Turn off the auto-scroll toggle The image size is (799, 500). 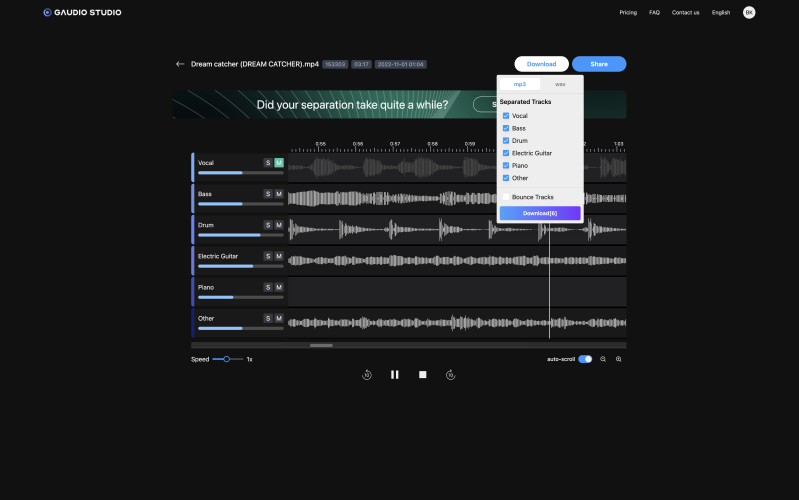pyautogui.click(x=585, y=359)
